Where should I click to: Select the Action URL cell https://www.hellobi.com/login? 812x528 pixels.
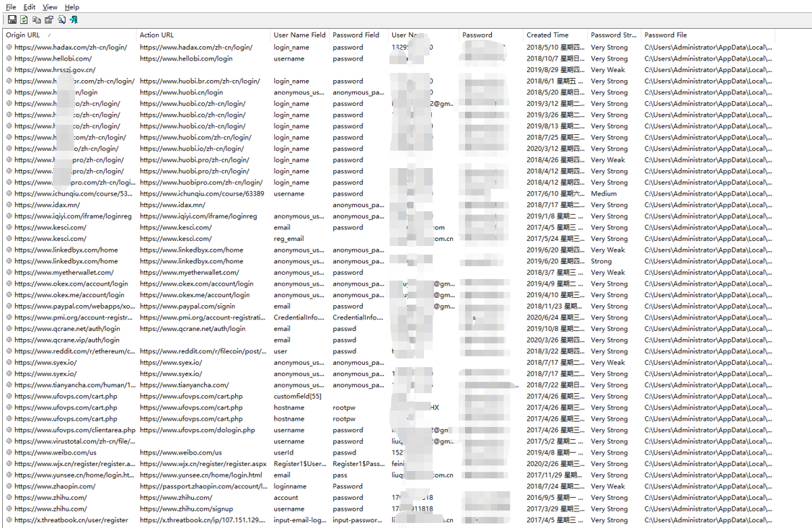point(186,58)
